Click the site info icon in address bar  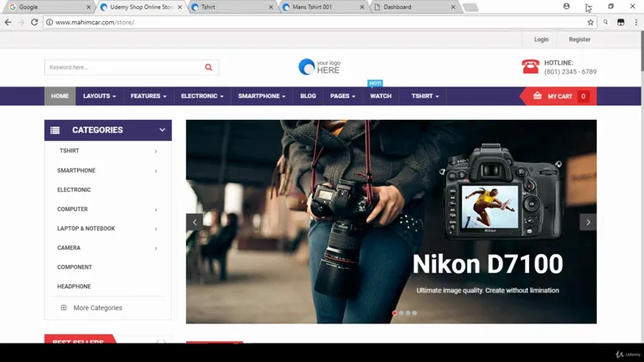[x=49, y=22]
